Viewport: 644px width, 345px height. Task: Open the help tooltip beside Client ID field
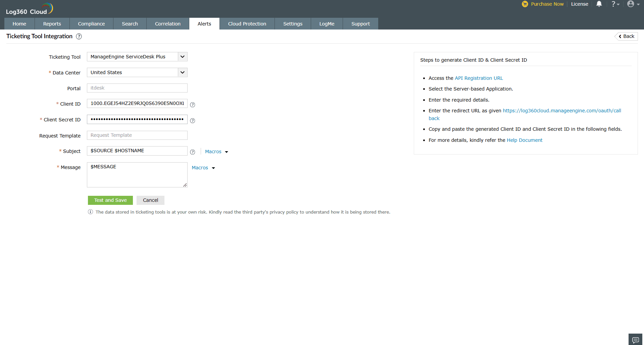[192, 105]
